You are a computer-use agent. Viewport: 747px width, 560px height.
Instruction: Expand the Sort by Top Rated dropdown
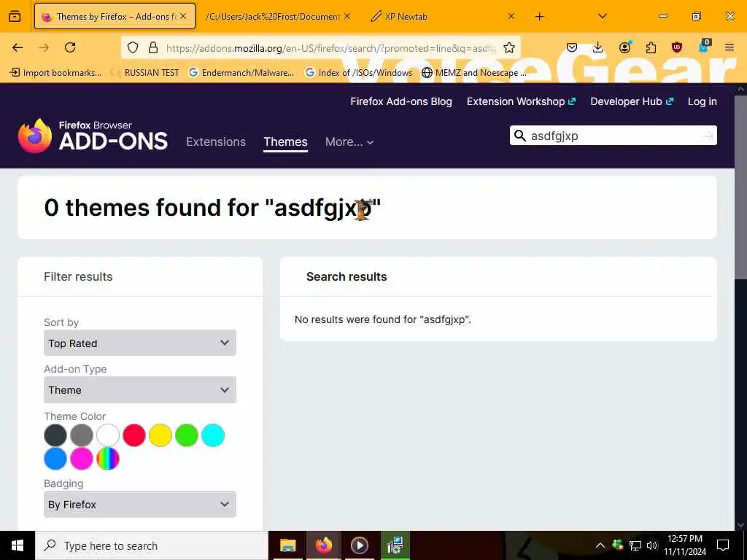(x=139, y=343)
